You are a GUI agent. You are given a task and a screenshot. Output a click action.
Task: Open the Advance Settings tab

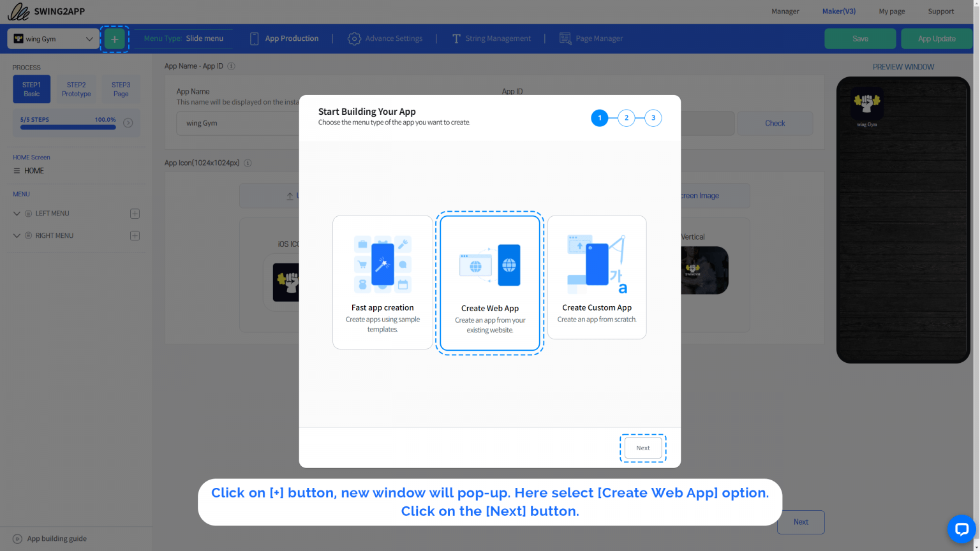coord(385,39)
